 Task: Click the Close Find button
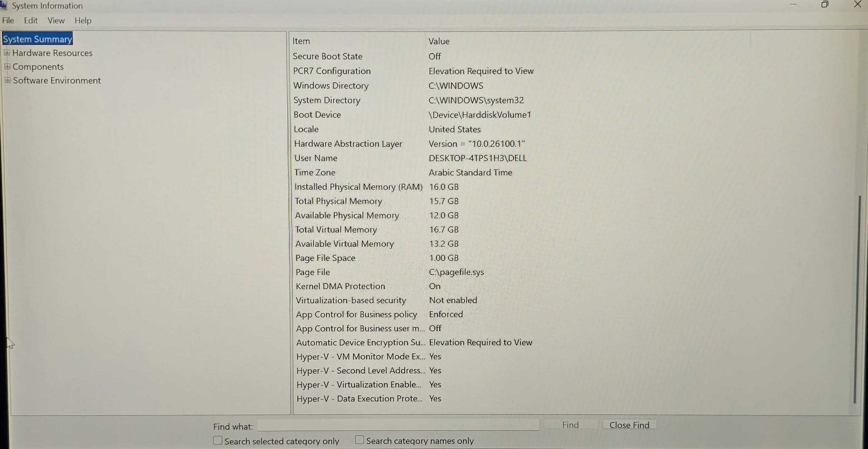tap(629, 424)
